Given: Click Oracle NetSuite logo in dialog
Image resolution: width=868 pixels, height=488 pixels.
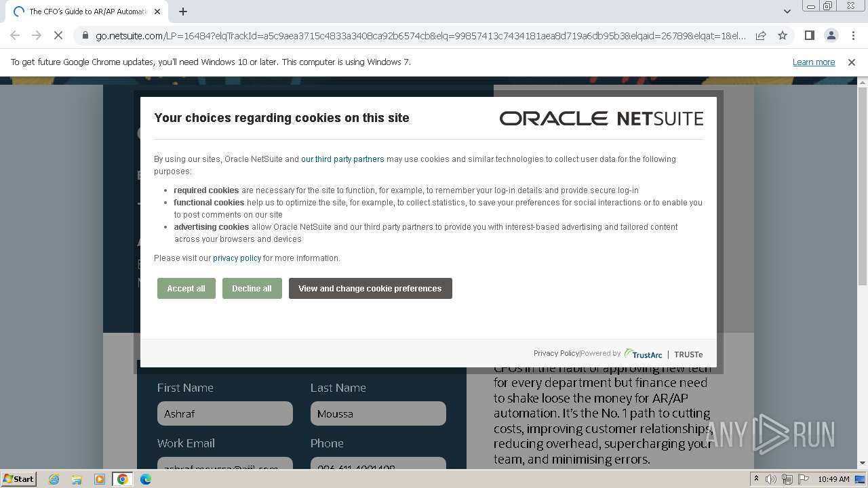Looking at the screenshot, I should (x=601, y=119).
